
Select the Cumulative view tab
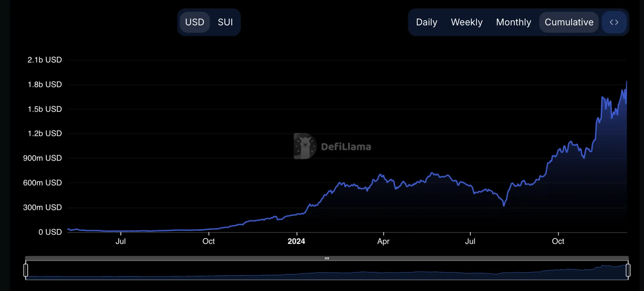569,22
